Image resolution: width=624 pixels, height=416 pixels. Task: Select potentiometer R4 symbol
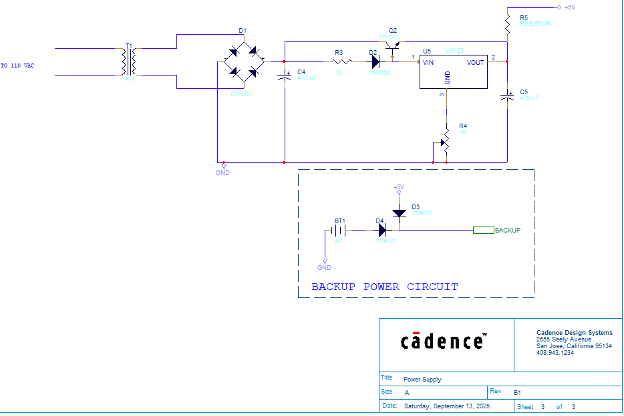coord(444,143)
